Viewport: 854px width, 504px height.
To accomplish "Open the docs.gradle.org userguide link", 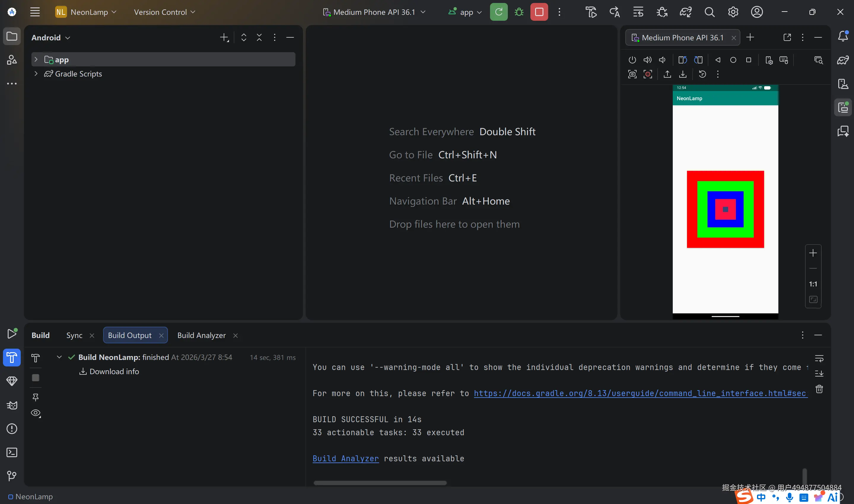I will 640,393.
